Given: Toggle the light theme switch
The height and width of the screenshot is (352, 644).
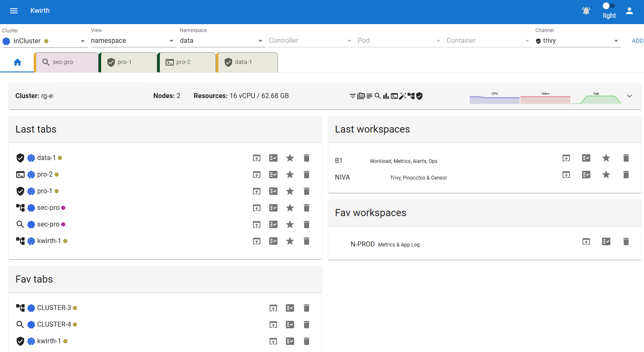Looking at the screenshot, I should 609,6.
